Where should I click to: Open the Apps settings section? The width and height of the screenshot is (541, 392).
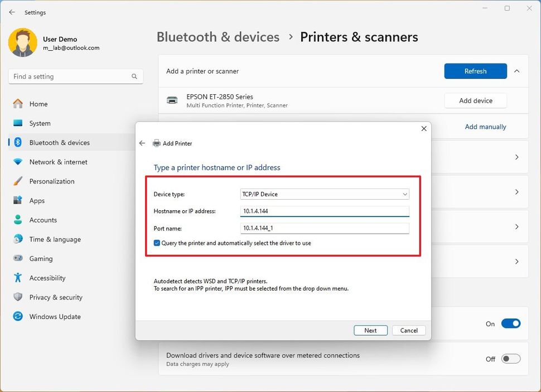pos(37,200)
